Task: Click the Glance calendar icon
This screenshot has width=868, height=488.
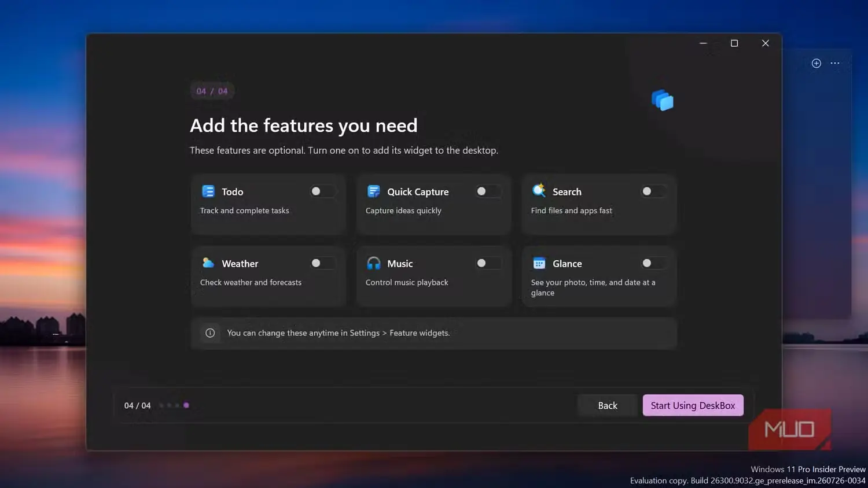Action: 539,263
